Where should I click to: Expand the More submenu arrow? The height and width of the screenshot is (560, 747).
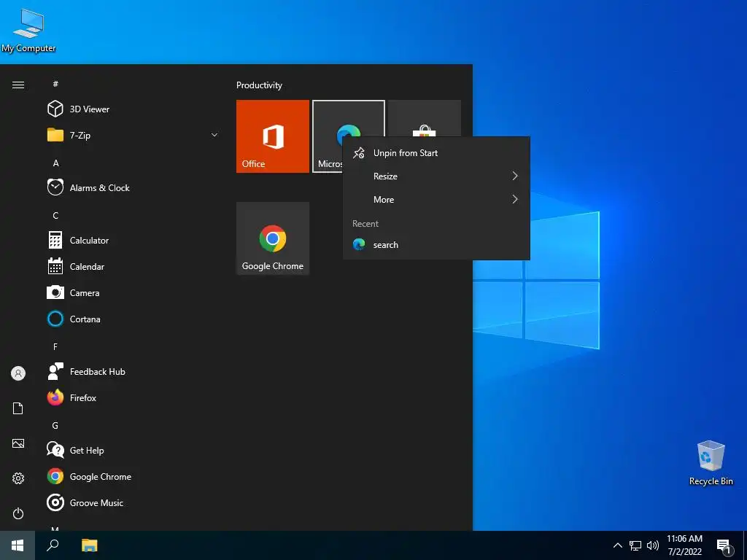514,200
